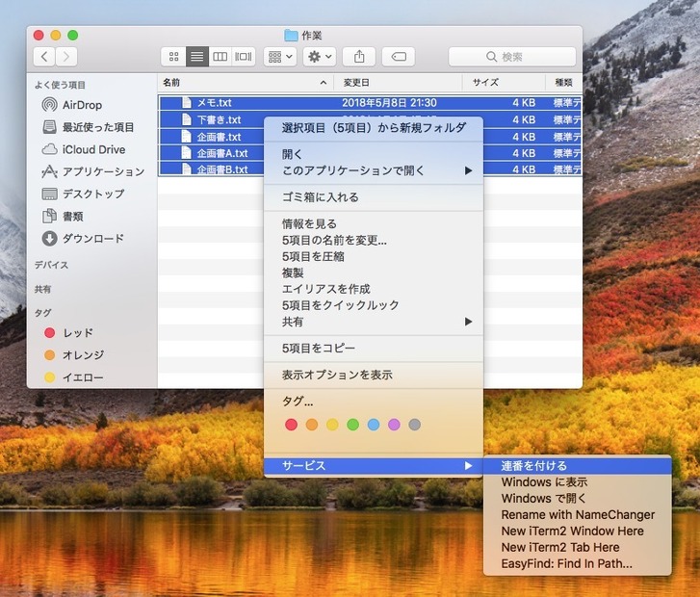The height and width of the screenshot is (597, 700).
Task: Expand the サービス submenu
Action: 374,466
